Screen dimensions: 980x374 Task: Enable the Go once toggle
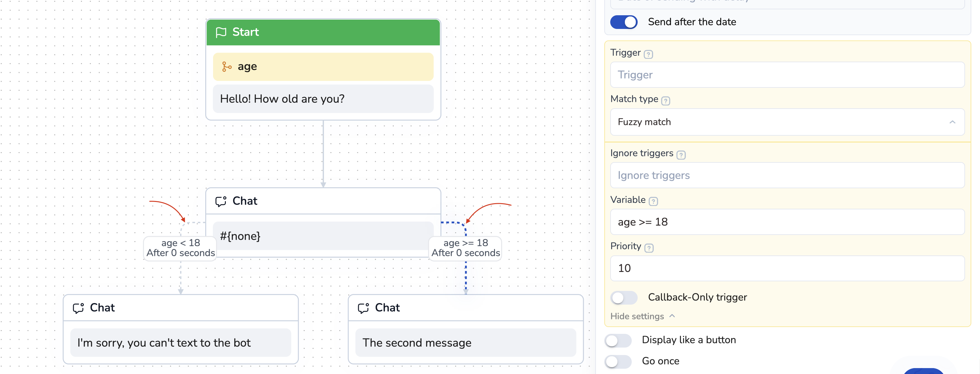click(618, 362)
